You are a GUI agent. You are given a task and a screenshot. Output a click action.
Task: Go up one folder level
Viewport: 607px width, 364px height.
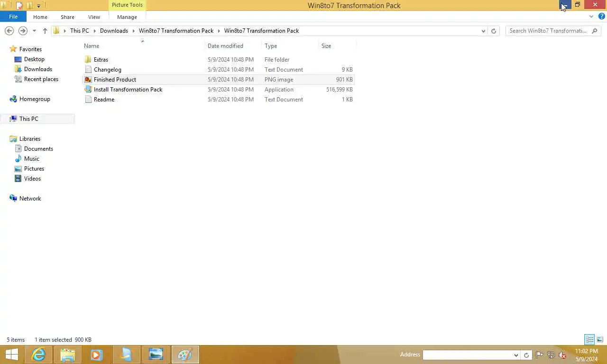[x=45, y=31]
